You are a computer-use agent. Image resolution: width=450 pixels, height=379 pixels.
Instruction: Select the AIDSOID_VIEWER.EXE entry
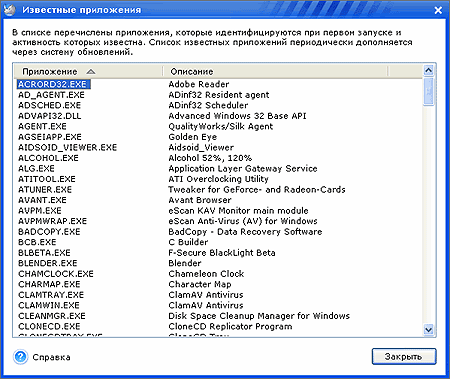(67, 147)
